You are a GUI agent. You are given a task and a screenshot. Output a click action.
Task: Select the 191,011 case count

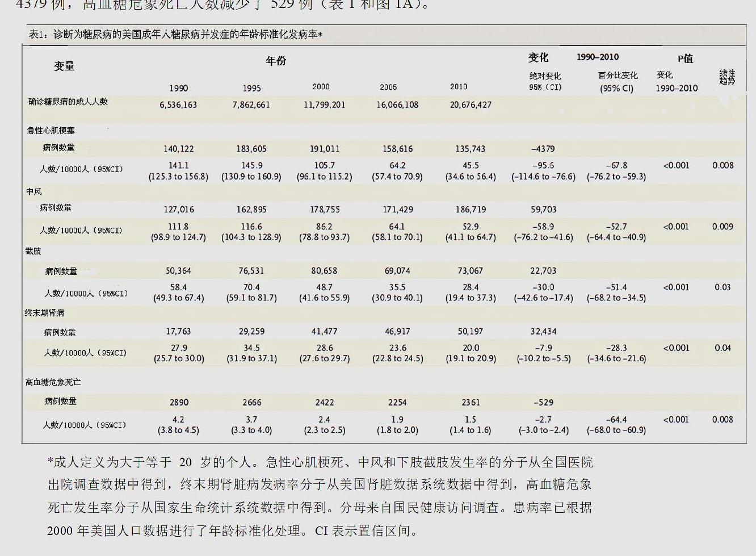coord(325,149)
